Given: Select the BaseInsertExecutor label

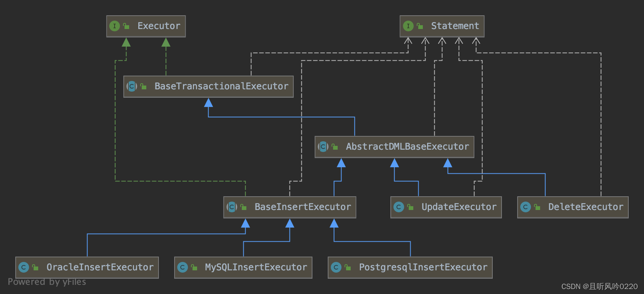Looking at the screenshot, I should [x=303, y=207].
